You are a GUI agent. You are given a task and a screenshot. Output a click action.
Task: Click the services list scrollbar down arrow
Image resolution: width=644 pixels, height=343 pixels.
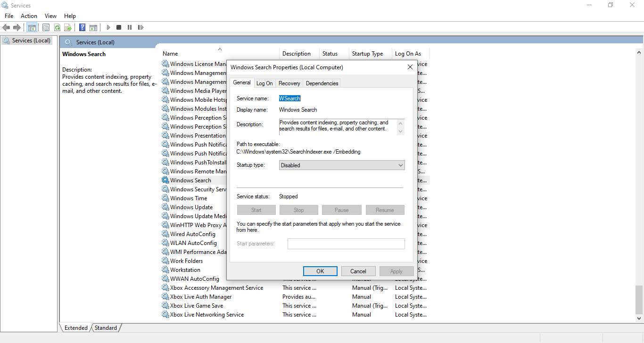tap(639, 318)
